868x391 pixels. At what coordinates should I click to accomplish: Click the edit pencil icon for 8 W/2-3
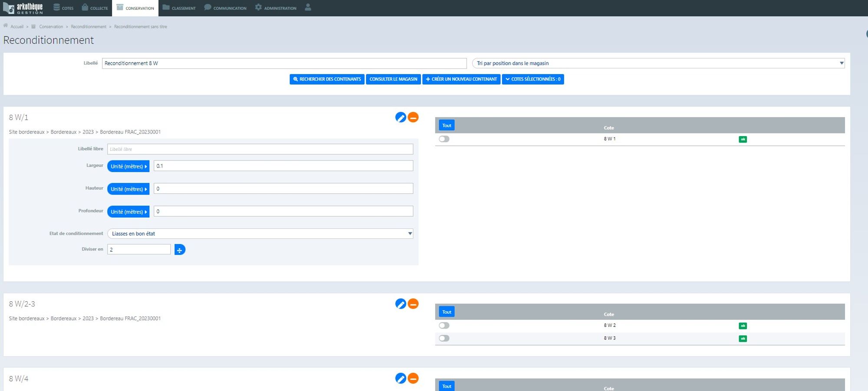coord(400,304)
